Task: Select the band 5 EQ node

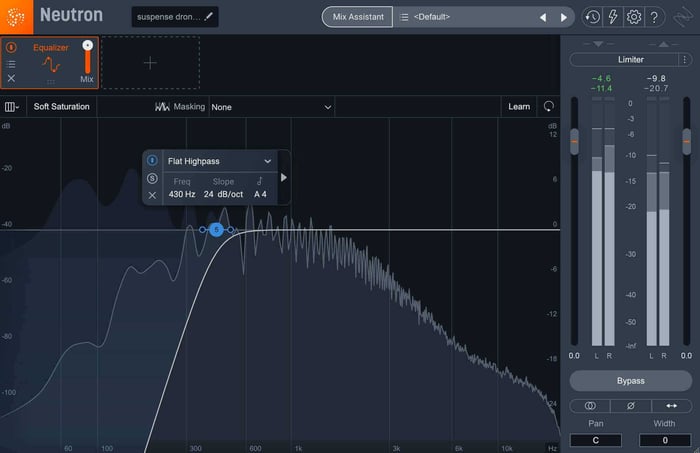Action: click(217, 230)
